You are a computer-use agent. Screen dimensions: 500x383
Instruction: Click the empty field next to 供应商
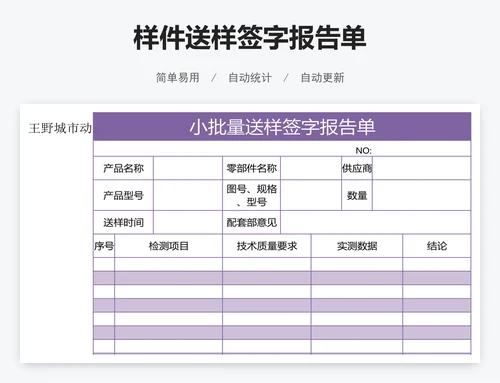pyautogui.click(x=422, y=168)
